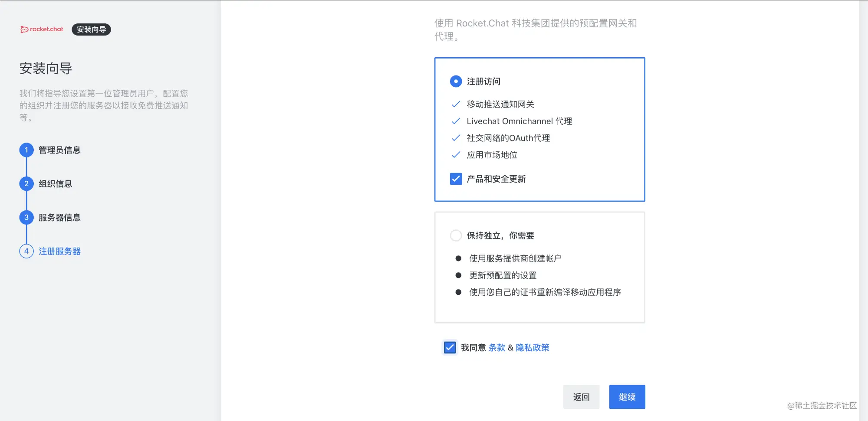Click the sidebar description starting with 我们将指导您
Image resolution: width=868 pixels, height=421 pixels.
[104, 105]
